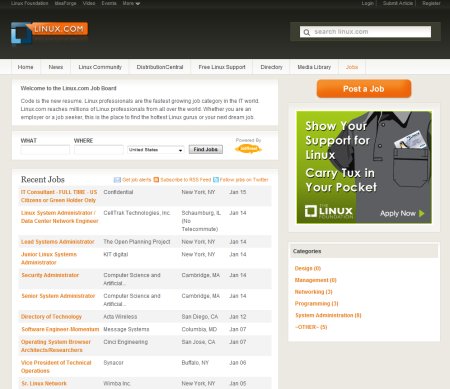Viewport: 450px width, 389px height.
Task: Go to the Linux Community menu item
Action: pos(100,67)
